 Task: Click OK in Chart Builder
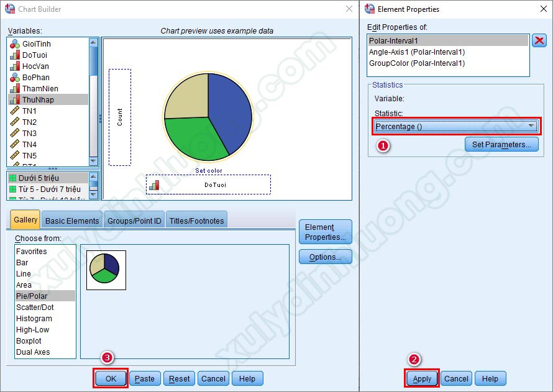[x=111, y=378]
